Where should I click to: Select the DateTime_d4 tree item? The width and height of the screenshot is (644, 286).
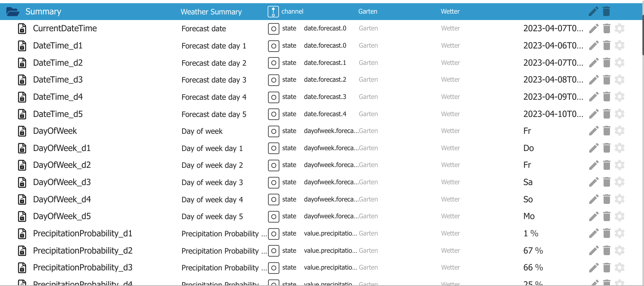click(x=58, y=97)
